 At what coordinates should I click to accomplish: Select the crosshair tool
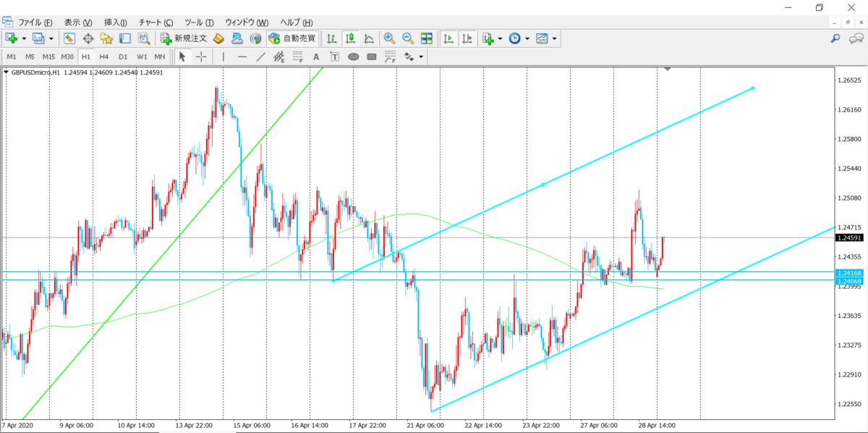point(200,56)
